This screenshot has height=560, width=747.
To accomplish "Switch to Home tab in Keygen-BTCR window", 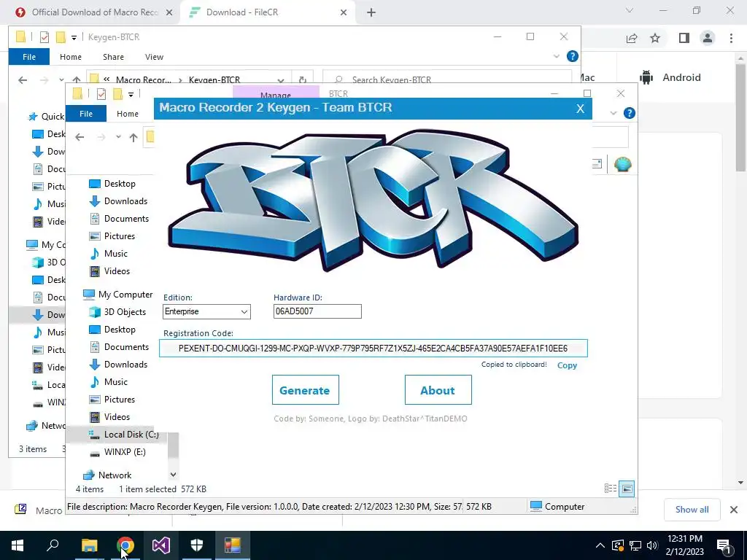I will click(71, 57).
